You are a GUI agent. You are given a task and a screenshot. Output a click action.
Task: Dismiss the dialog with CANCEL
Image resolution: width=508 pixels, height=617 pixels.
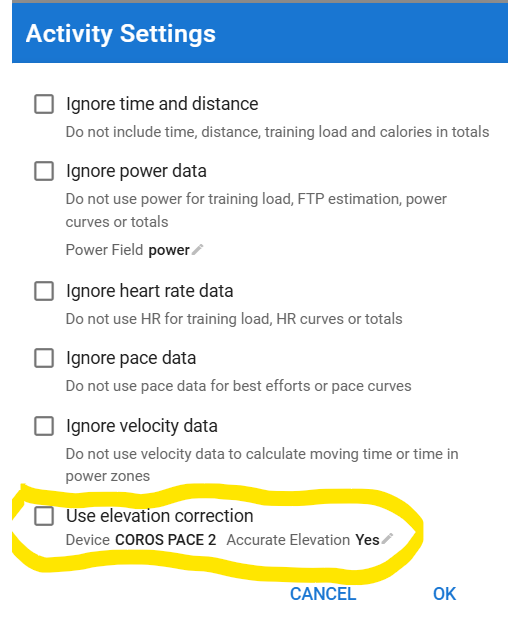(323, 594)
